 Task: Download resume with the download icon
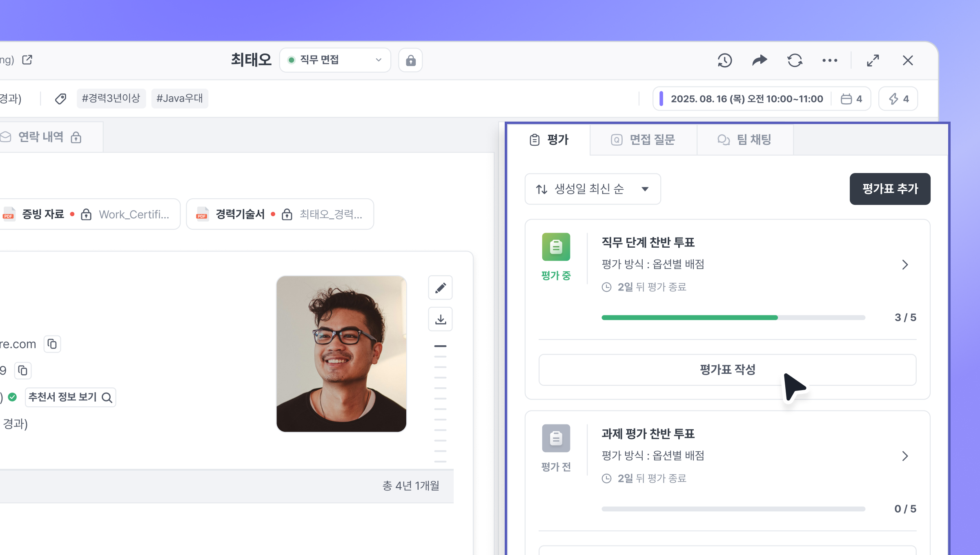(440, 319)
